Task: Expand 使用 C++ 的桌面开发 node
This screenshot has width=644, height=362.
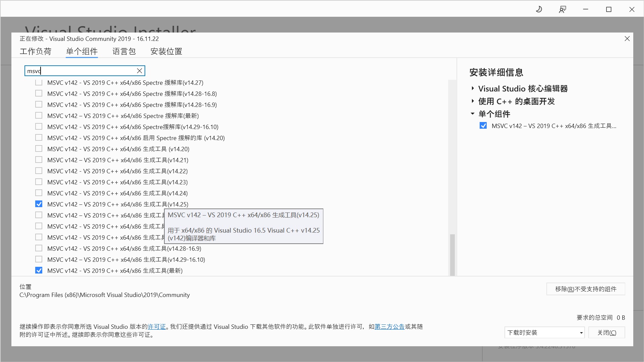Action: (x=473, y=101)
